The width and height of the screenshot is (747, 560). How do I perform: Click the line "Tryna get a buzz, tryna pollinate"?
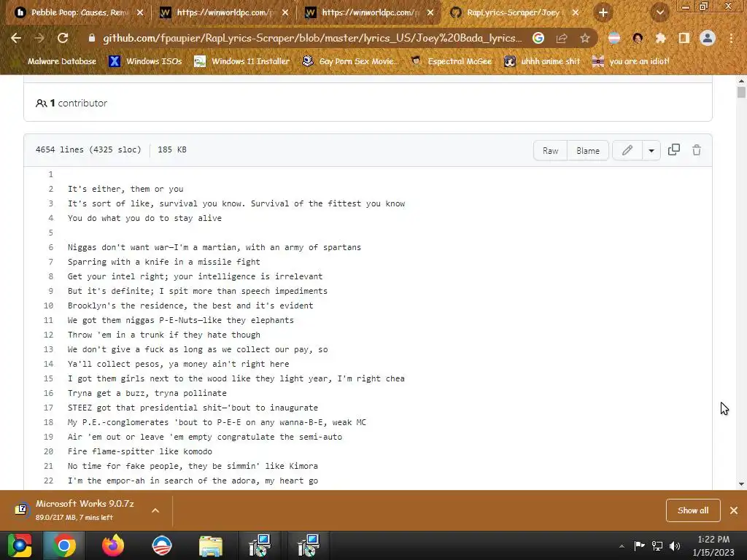coord(147,393)
